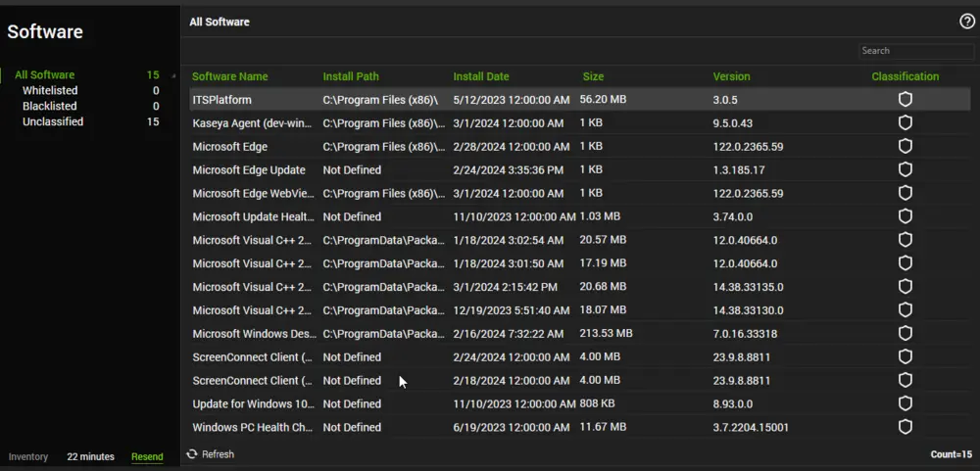Image resolution: width=980 pixels, height=471 pixels.
Task: Click the Count=15 status text
Action: tap(951, 454)
